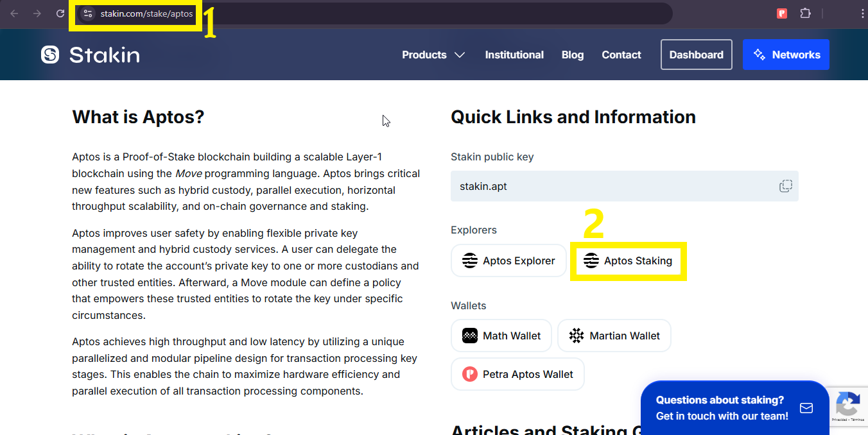This screenshot has width=868, height=435.
Task: Click the Aptos logo on Aptos Staking
Action: (x=591, y=260)
